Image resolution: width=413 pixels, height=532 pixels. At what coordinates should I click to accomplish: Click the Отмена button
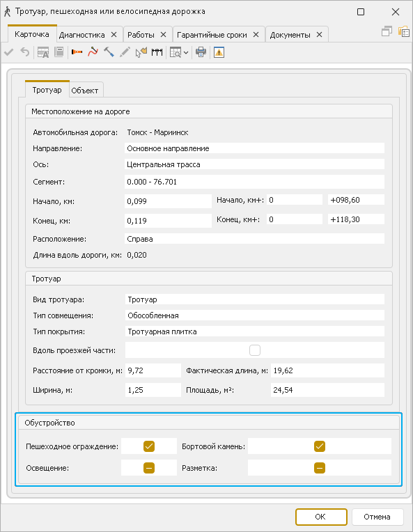coord(377,517)
